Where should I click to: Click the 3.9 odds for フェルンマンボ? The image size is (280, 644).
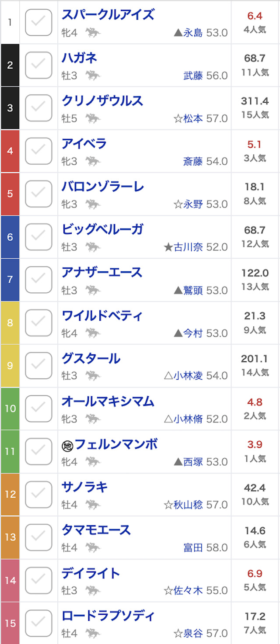tap(255, 444)
